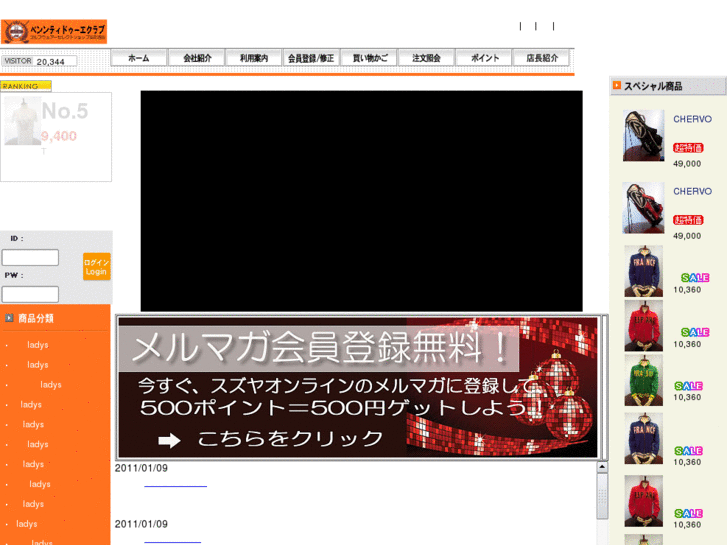Open the 利用案内 menu tab
The width and height of the screenshot is (727, 545).
pyautogui.click(x=254, y=58)
